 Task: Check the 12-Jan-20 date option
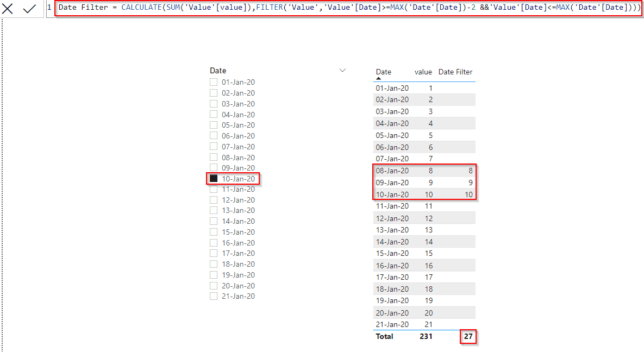pyautogui.click(x=214, y=199)
